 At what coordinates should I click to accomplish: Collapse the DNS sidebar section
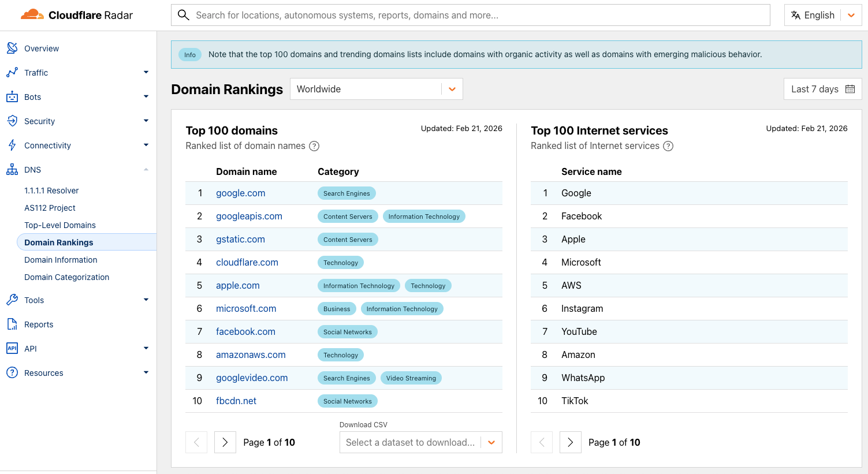pyautogui.click(x=146, y=169)
